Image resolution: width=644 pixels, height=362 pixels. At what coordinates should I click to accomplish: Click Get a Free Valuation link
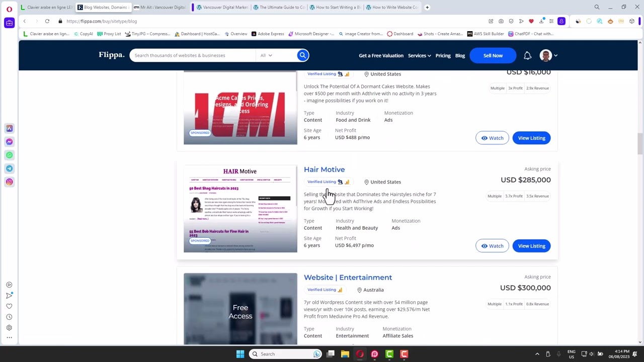tap(381, 55)
